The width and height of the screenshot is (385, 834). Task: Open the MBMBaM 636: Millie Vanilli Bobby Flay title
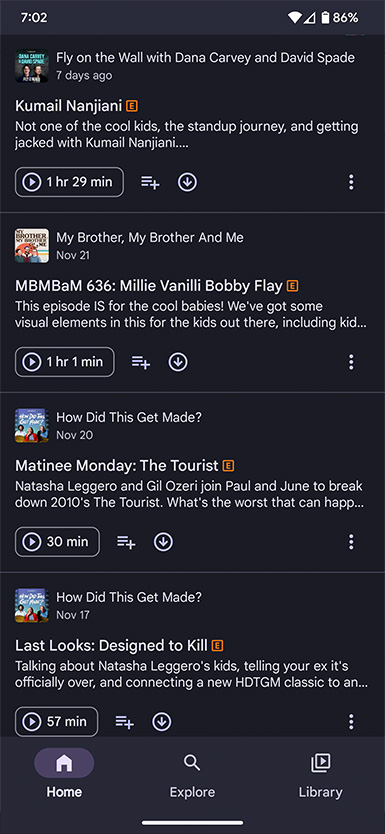click(x=148, y=286)
